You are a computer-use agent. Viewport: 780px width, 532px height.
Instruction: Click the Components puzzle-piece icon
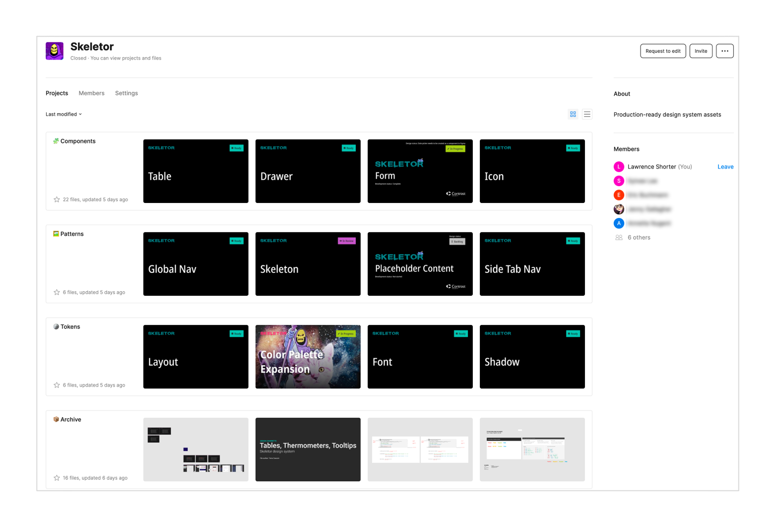56,141
